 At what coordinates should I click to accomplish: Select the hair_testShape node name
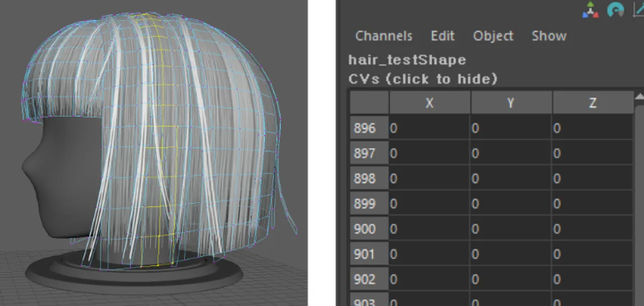click(x=407, y=60)
